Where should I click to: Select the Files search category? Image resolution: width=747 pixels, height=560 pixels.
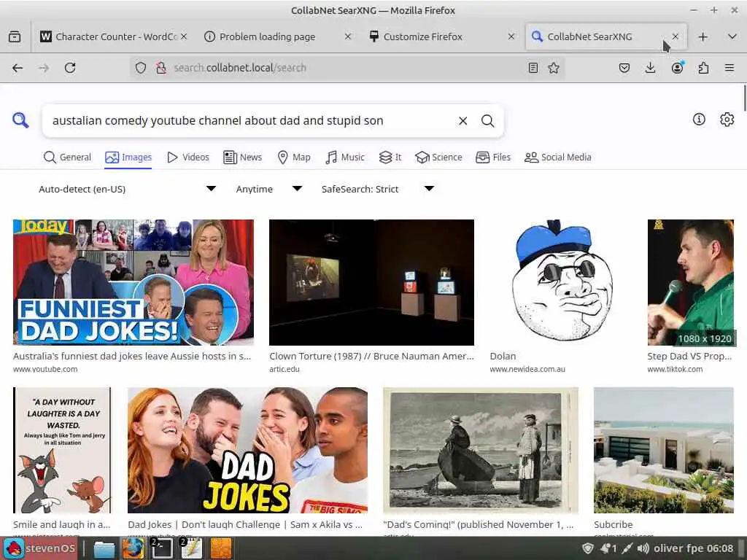click(493, 157)
